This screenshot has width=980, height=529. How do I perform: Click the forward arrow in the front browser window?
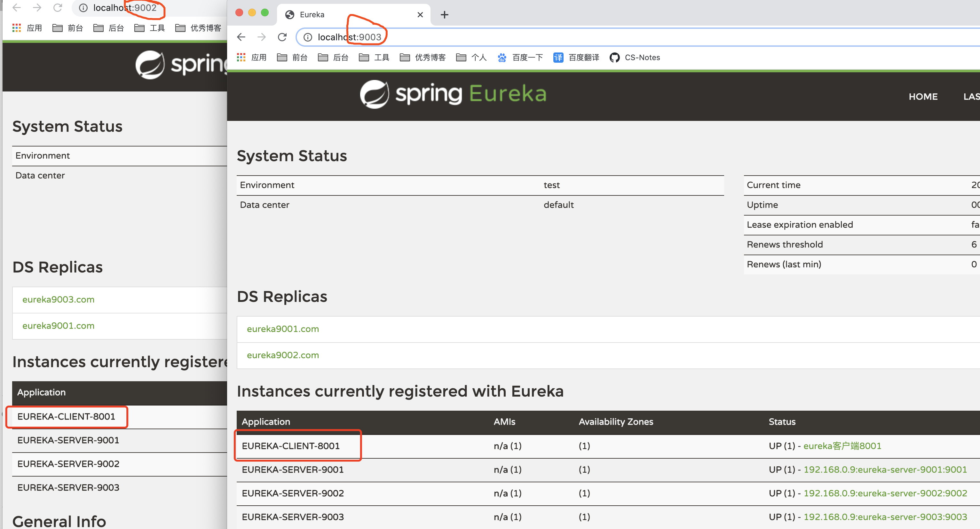[x=261, y=37]
